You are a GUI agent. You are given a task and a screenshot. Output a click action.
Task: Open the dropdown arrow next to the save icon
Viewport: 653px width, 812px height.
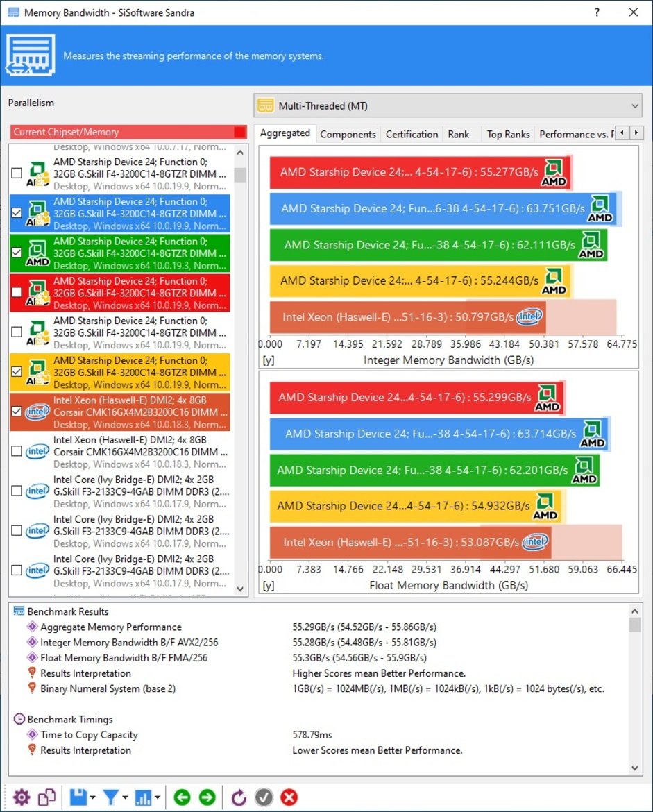(x=92, y=797)
